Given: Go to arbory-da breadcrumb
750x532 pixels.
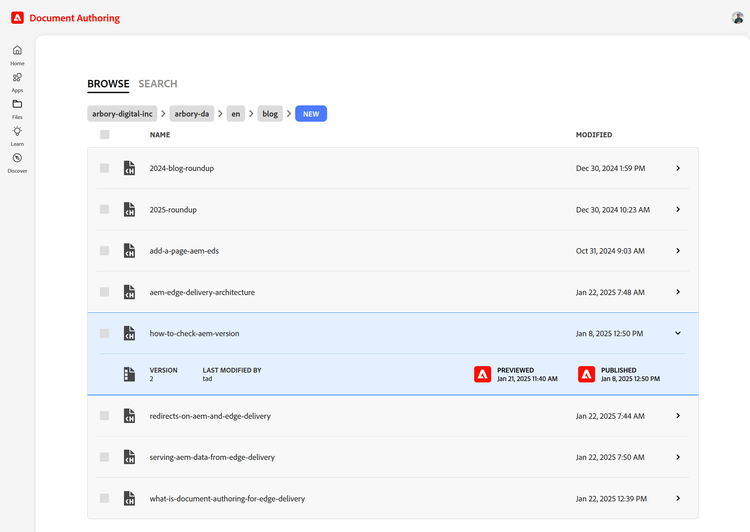Looking at the screenshot, I should (191, 114).
